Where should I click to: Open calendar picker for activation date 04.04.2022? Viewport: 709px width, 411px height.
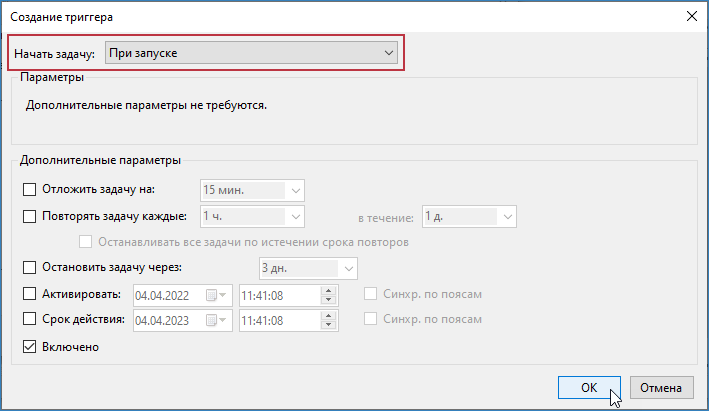tap(217, 295)
